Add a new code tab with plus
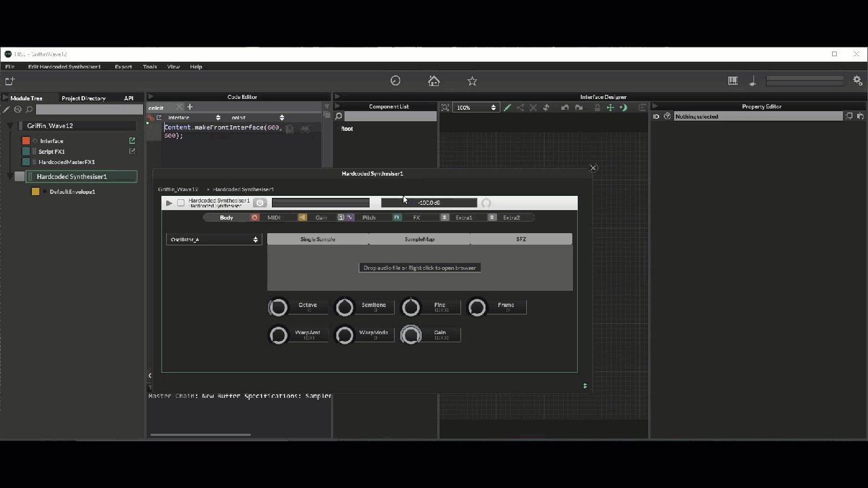The width and height of the screenshot is (868, 488). [190, 107]
